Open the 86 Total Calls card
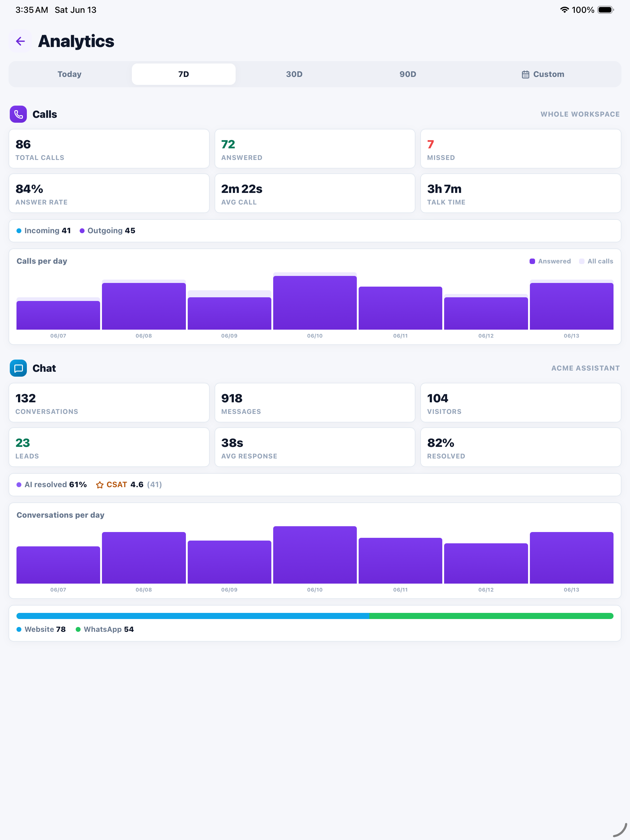Image resolution: width=630 pixels, height=840 pixels. [109, 149]
